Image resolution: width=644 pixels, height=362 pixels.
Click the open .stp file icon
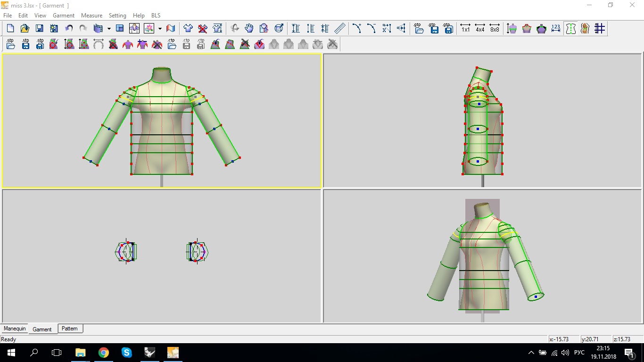[11, 44]
